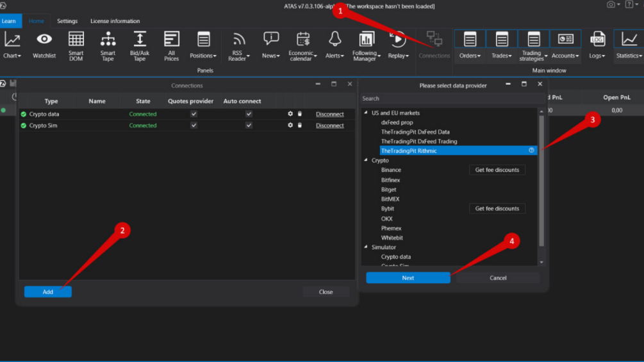Open the Smart Tape panel
The image size is (644, 362).
(108, 39)
